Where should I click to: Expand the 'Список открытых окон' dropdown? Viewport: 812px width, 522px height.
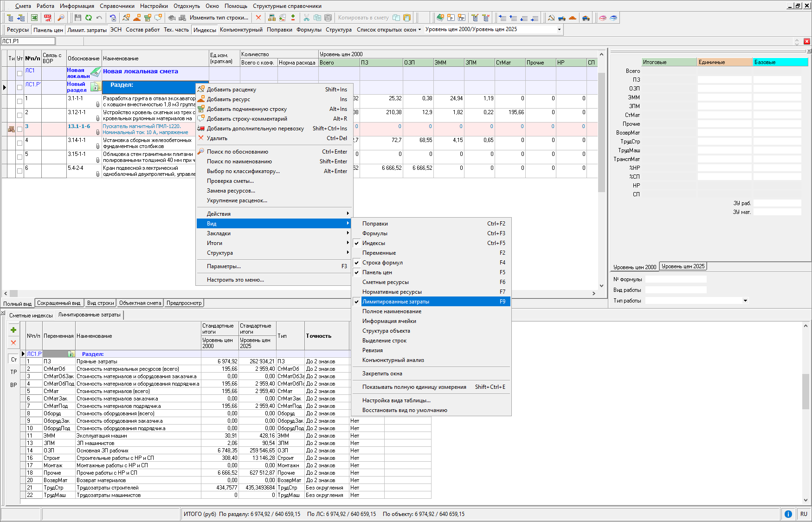coord(419,30)
